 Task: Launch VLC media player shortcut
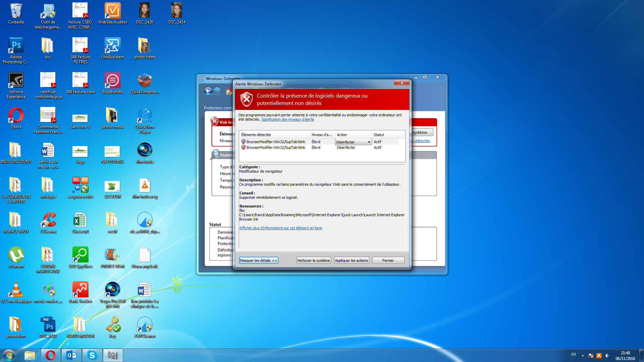pos(16,292)
